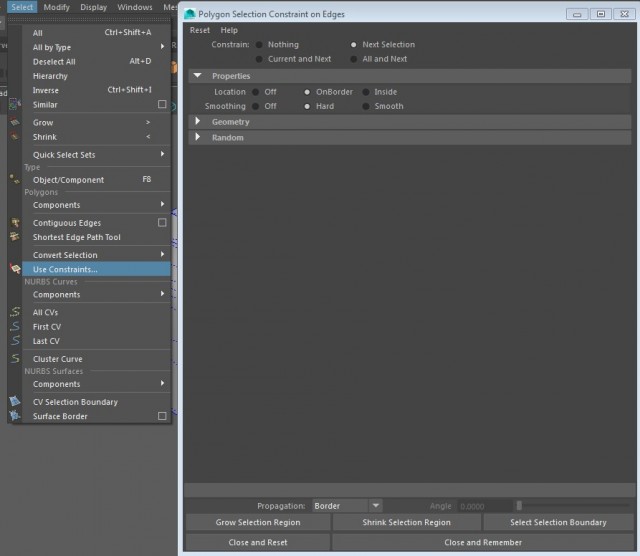Open the Modify menu

pos(56,7)
